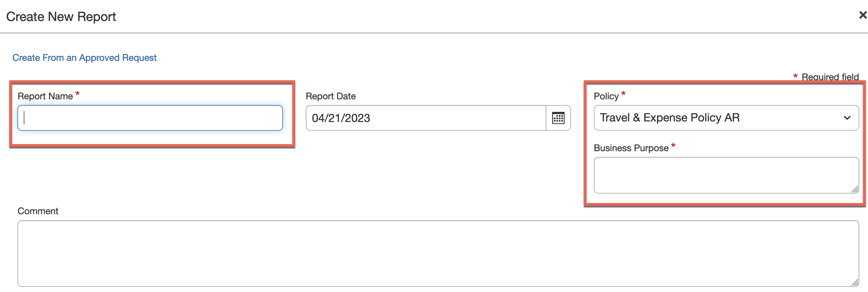
Task: Click the Comment label
Action: tap(38, 211)
